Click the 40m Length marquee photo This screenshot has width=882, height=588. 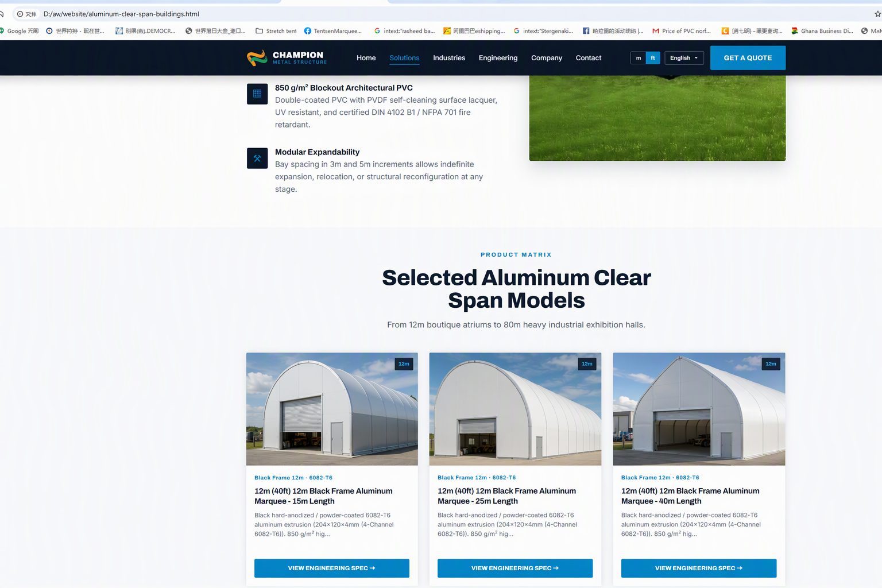699,409
